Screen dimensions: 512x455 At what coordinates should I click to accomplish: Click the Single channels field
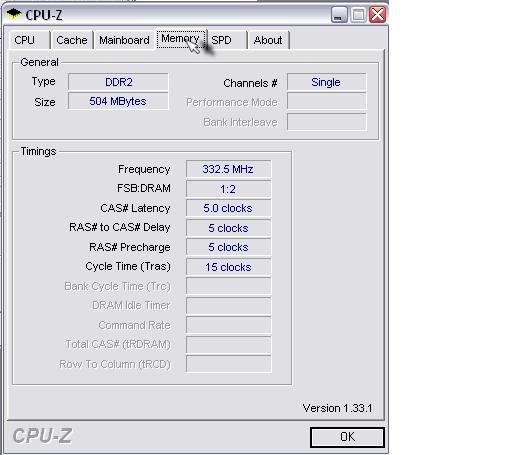point(326,82)
